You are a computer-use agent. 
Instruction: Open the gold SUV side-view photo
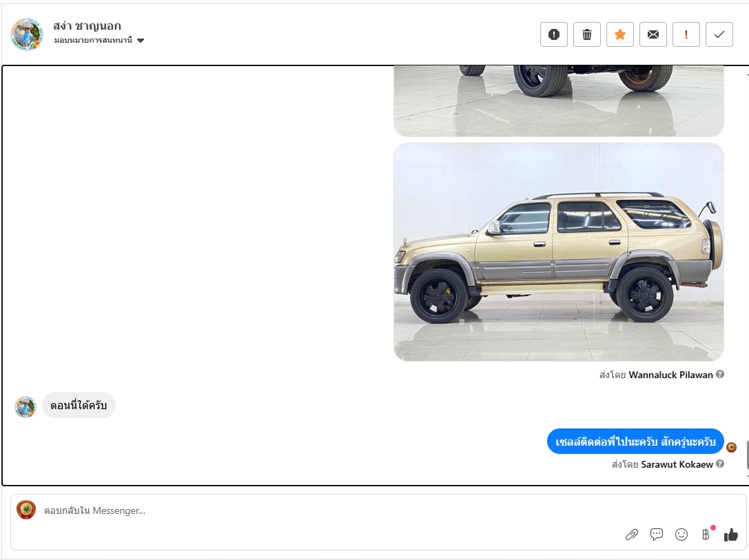tap(558, 252)
